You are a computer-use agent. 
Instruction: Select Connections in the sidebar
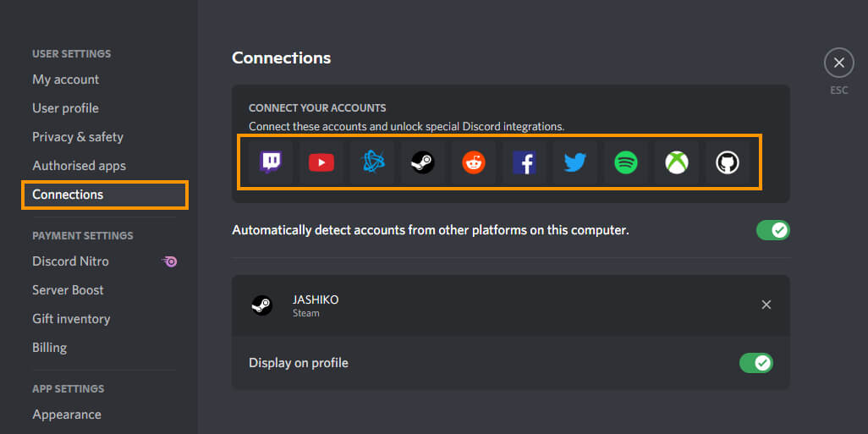pyautogui.click(x=105, y=195)
